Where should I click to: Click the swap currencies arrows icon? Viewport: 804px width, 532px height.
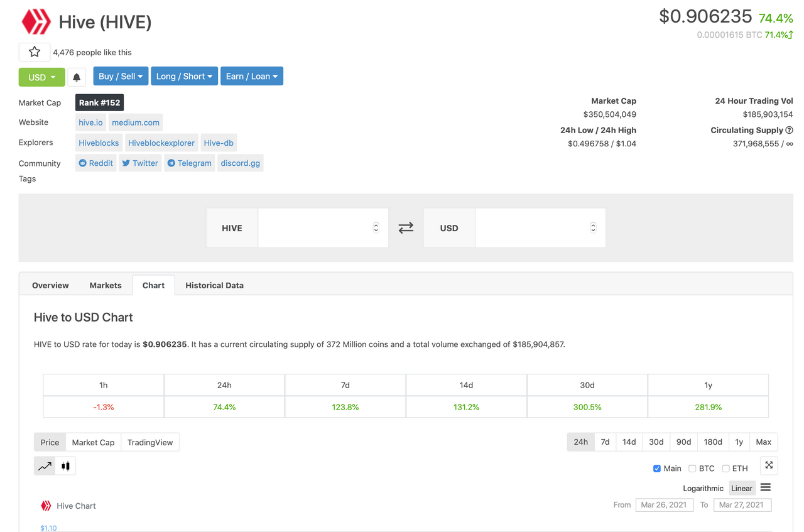click(406, 228)
